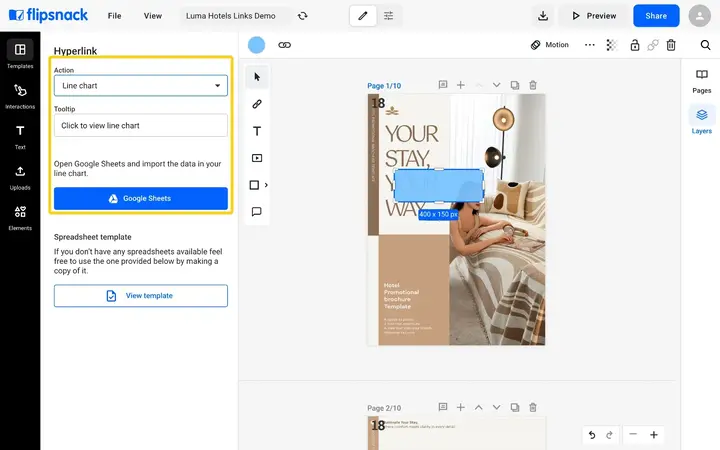Expand the shape tool chevron
Viewport: 720px width, 450px height.
click(x=266, y=185)
